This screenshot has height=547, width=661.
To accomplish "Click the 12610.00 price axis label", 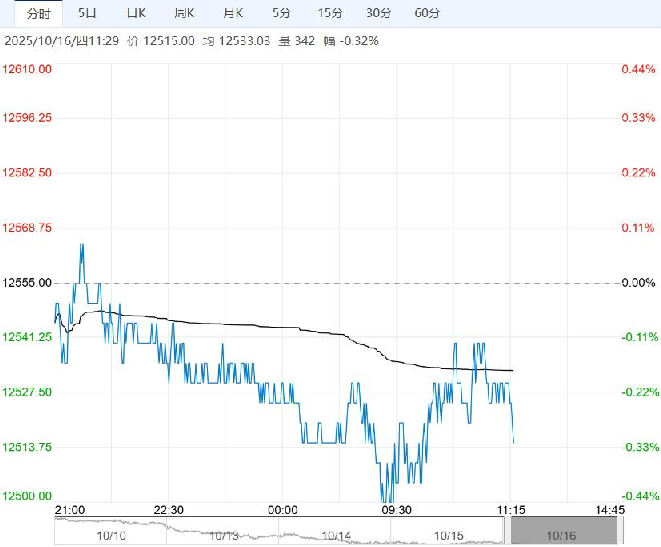I will click(28, 68).
